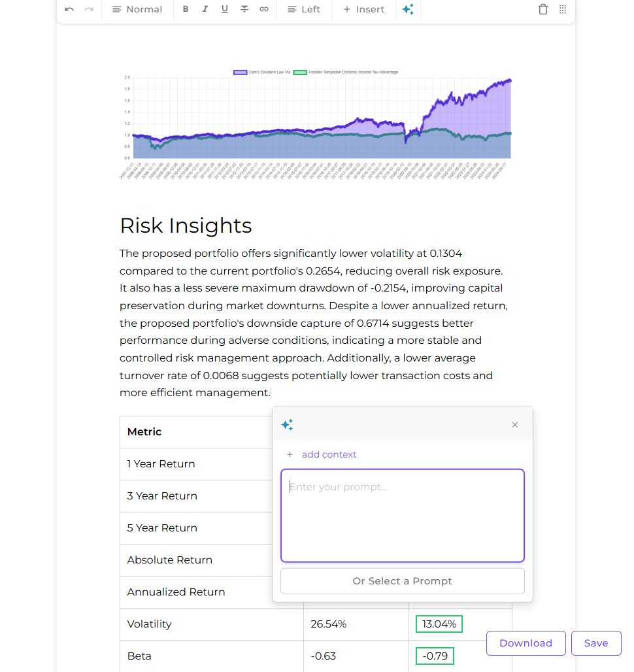634x672 pixels.
Task: Open the AI assistant sparkle icon in toolbar
Action: (x=408, y=9)
